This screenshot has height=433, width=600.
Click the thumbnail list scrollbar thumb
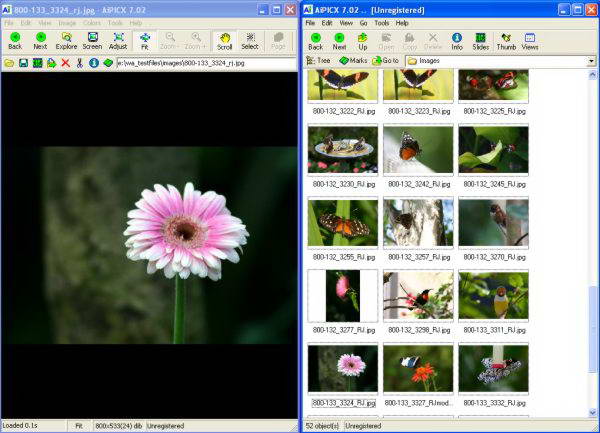click(x=592, y=329)
